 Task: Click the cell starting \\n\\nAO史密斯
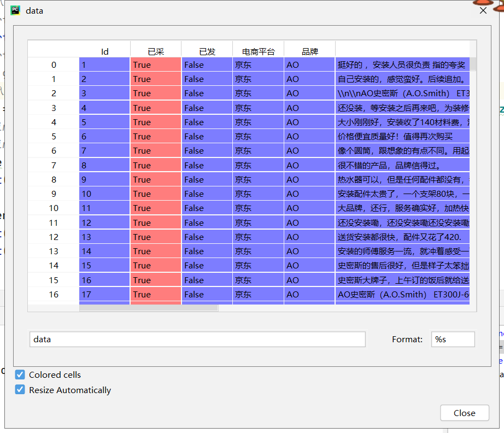402,93
